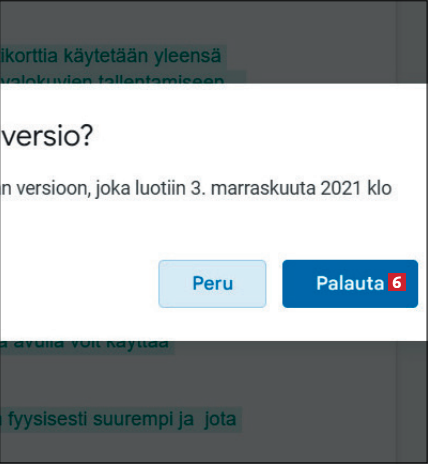This screenshot has height=464, width=428.
Task: Click the dialog text mentioning 'marraskuuta 2021'
Action: [197, 188]
